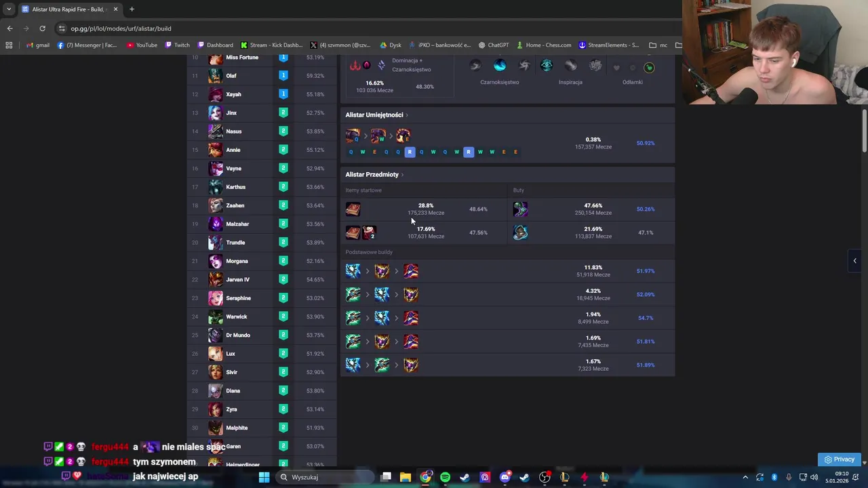Click the 54.7% win rate value

[x=645, y=318]
